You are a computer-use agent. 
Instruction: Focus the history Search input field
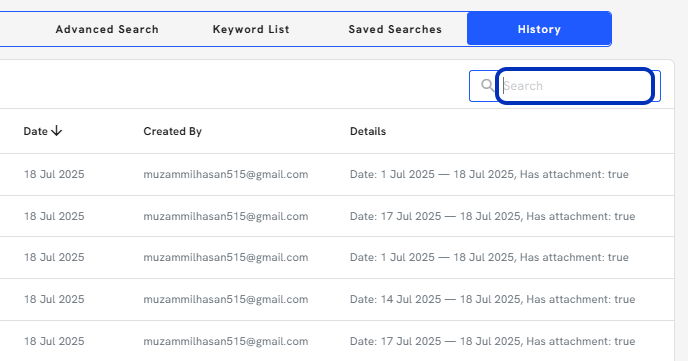(575, 86)
